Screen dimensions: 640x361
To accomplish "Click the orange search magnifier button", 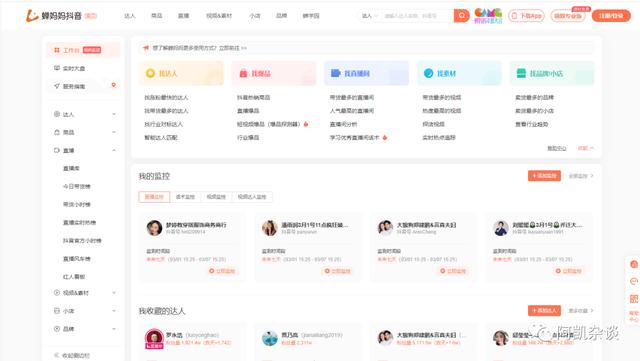I will pyautogui.click(x=461, y=16).
